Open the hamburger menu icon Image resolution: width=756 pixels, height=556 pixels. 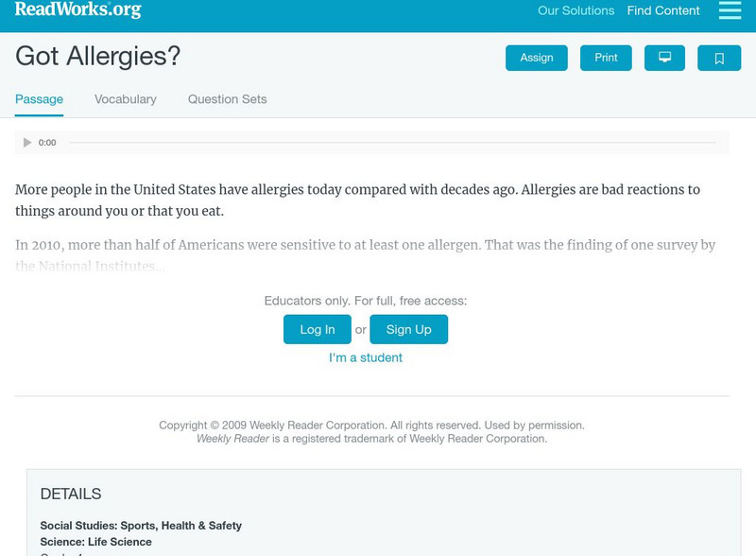(730, 10)
